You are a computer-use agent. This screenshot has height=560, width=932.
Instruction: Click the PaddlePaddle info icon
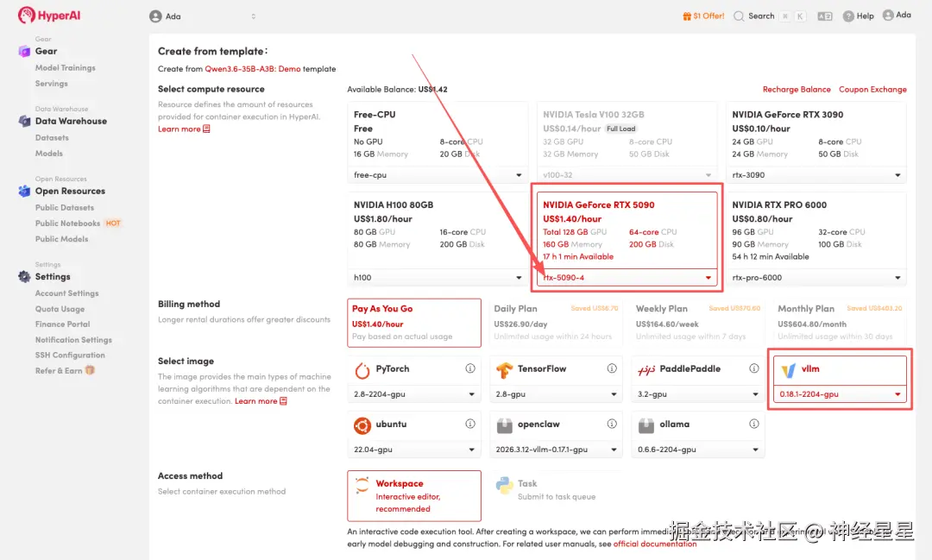[753, 368]
